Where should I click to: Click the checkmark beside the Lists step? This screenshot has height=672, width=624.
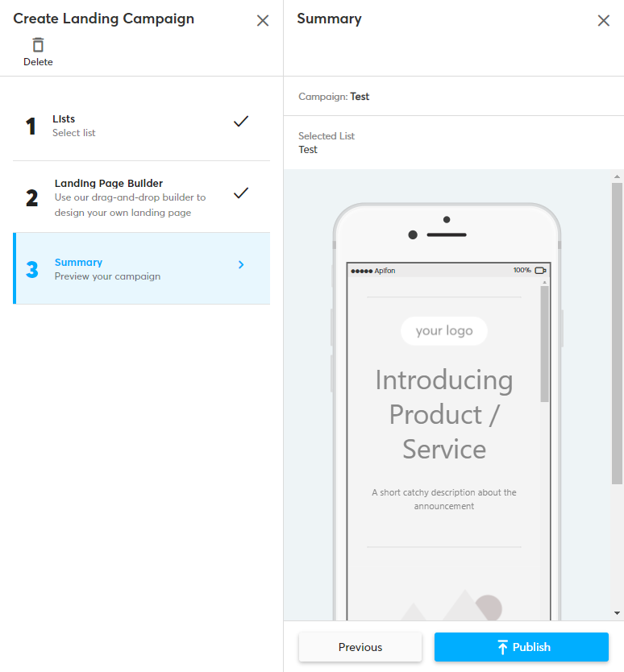click(240, 122)
